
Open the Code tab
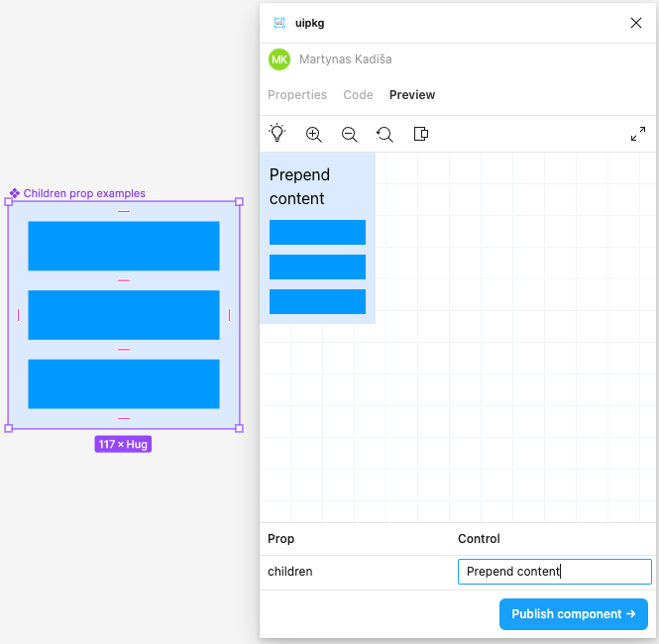click(358, 95)
